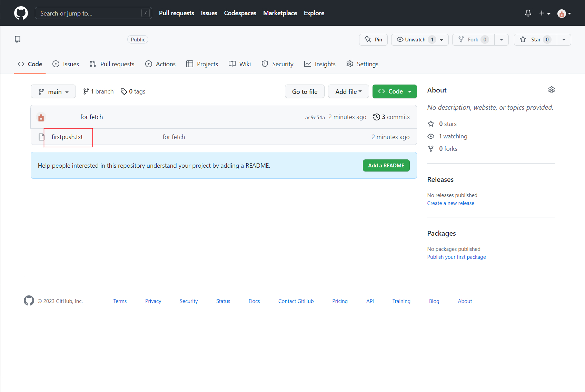Open footer Status link
This screenshot has width=585, height=392.
point(223,301)
